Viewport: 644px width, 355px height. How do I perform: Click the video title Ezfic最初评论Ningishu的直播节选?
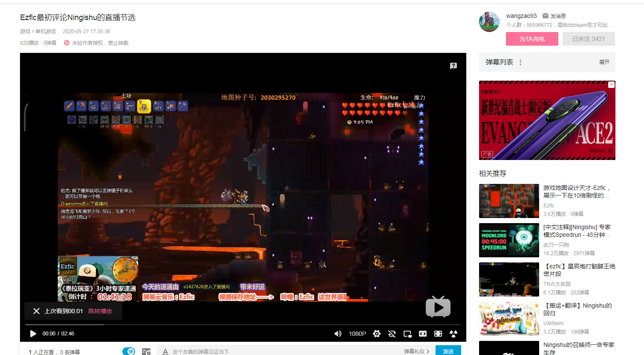click(x=78, y=17)
